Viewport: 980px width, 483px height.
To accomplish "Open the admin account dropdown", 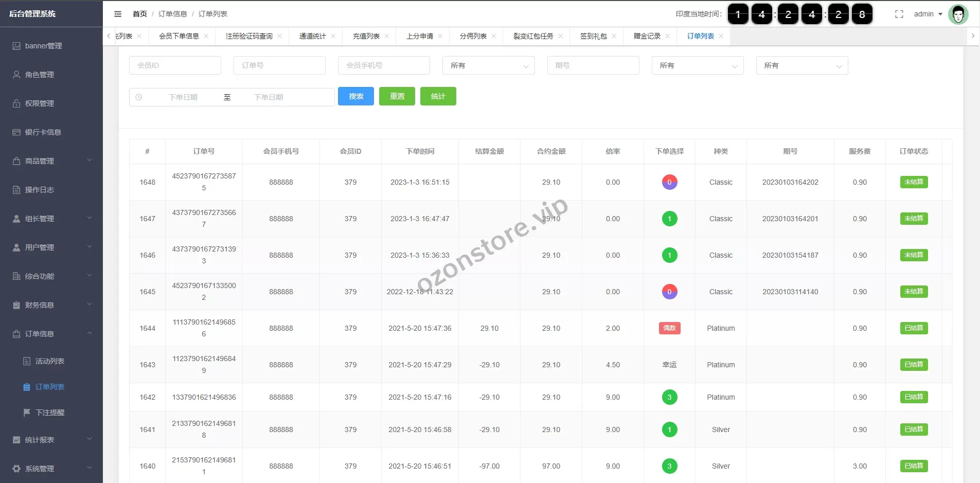I will 928,14.
